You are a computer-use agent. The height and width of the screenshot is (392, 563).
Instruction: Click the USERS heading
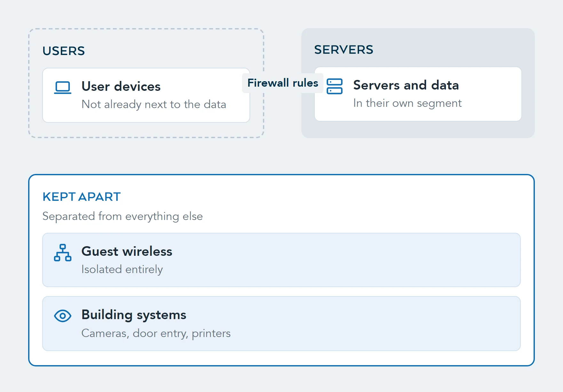tap(64, 51)
